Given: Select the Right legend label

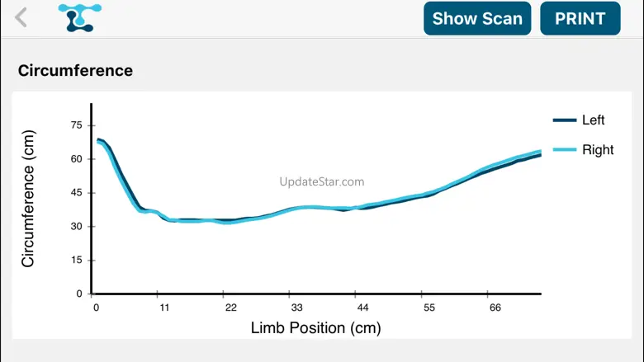Looking at the screenshot, I should pyautogui.click(x=598, y=150).
